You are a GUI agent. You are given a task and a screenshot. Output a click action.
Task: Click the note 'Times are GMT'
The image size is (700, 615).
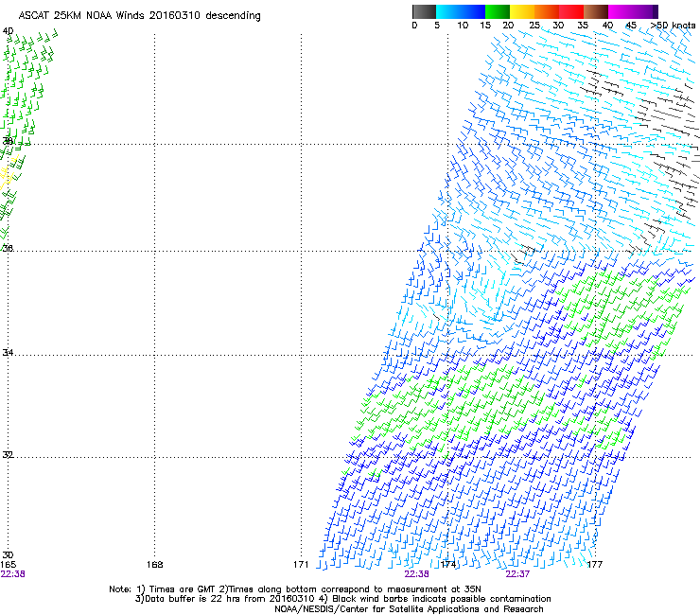coord(183,589)
